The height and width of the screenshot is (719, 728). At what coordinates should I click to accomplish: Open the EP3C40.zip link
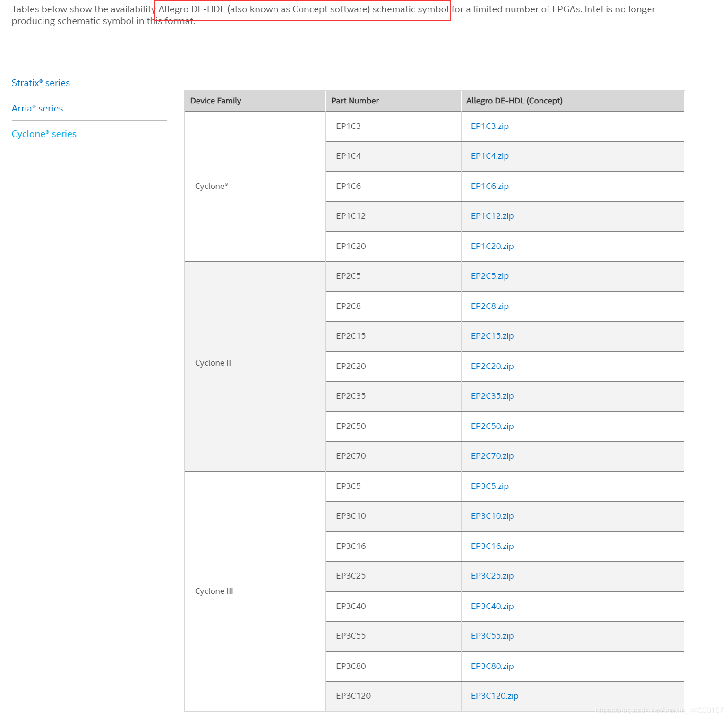pyautogui.click(x=492, y=606)
